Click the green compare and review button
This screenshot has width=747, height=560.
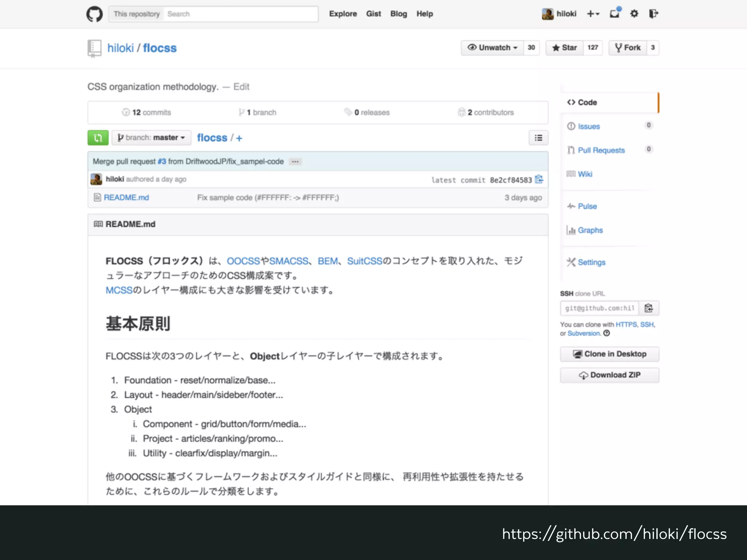tap(98, 138)
